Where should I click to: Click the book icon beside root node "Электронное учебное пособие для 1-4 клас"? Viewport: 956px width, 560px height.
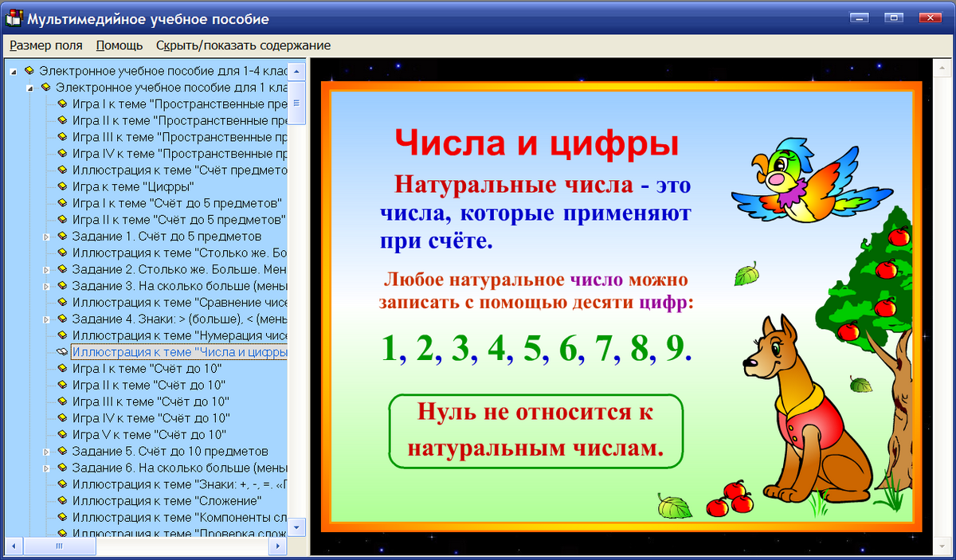coord(30,70)
